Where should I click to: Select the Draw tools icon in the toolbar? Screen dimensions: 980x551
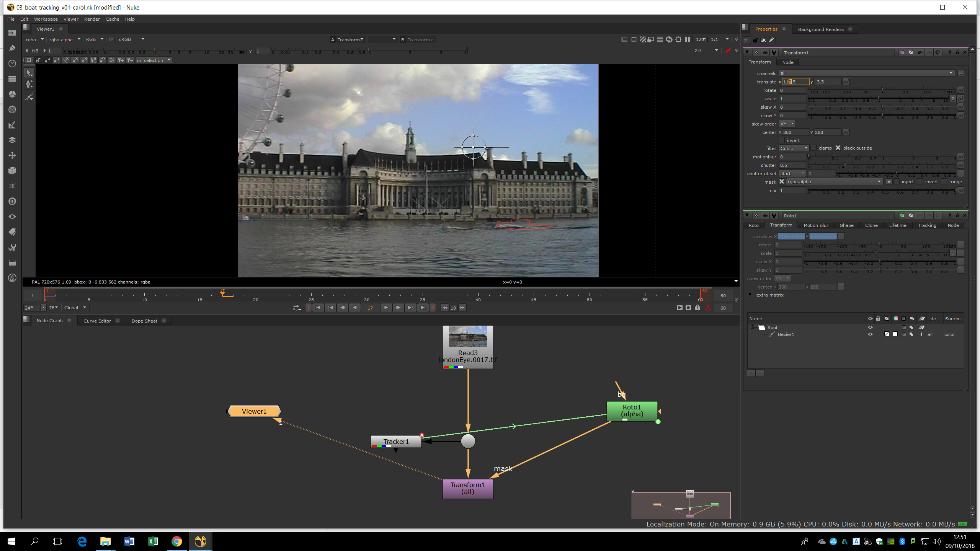pos(12,48)
